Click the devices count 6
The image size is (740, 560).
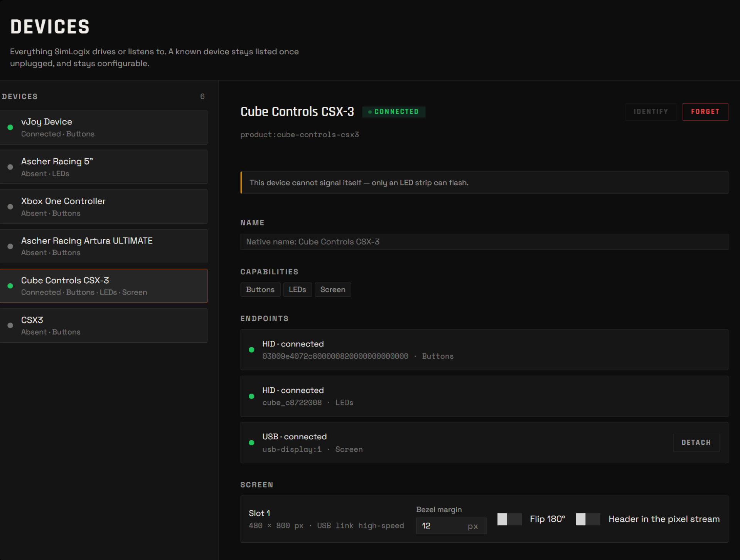202,96
